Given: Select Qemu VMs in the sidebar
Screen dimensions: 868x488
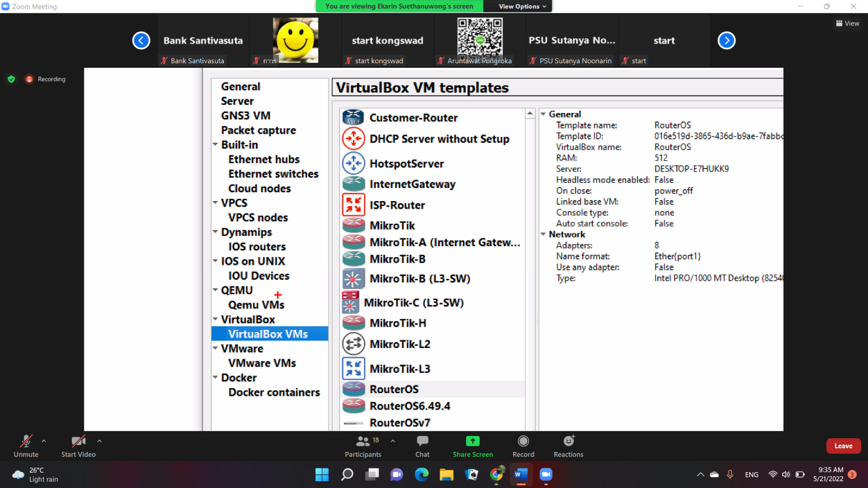Looking at the screenshot, I should click(x=256, y=305).
